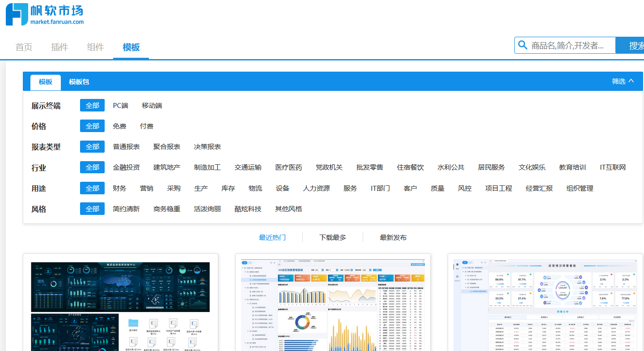Select the 模板 nav item

(x=131, y=47)
